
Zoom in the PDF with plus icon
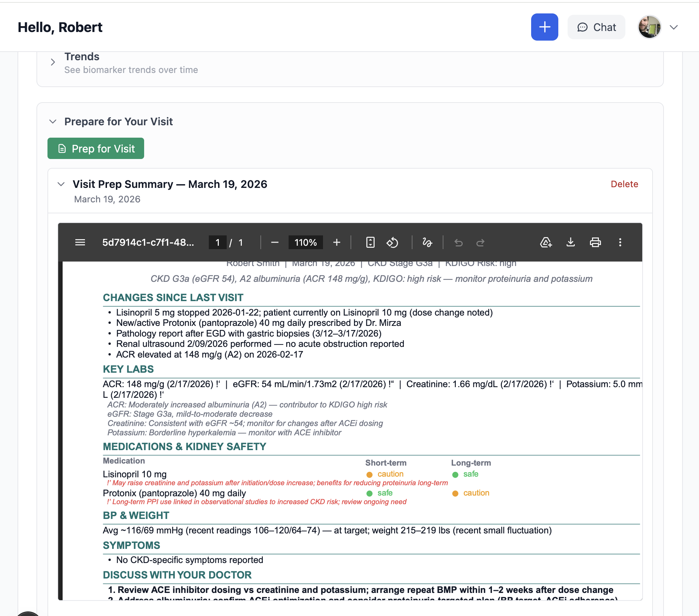336,243
